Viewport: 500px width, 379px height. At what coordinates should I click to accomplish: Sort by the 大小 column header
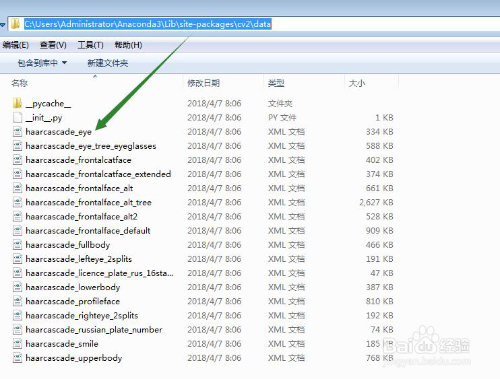pos(357,83)
